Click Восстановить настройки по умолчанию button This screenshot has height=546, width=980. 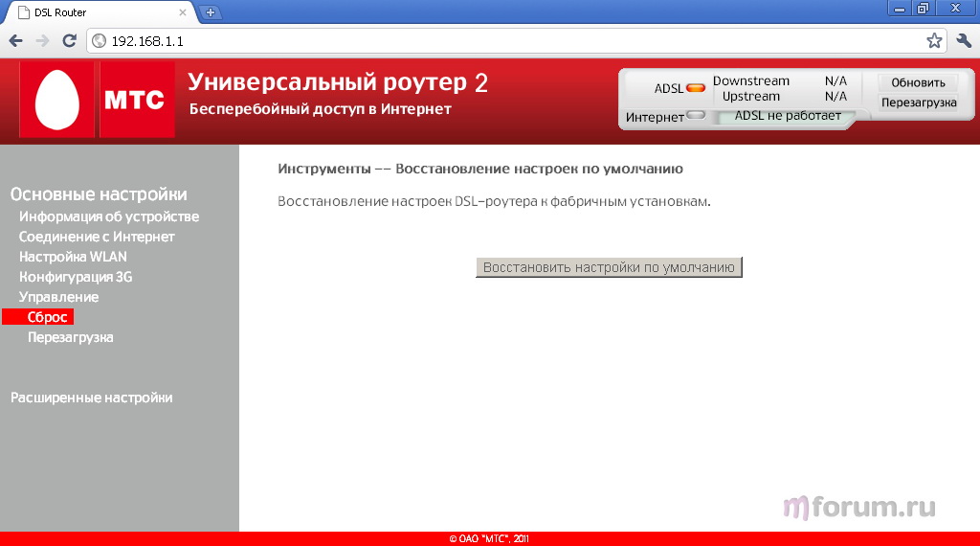(609, 267)
